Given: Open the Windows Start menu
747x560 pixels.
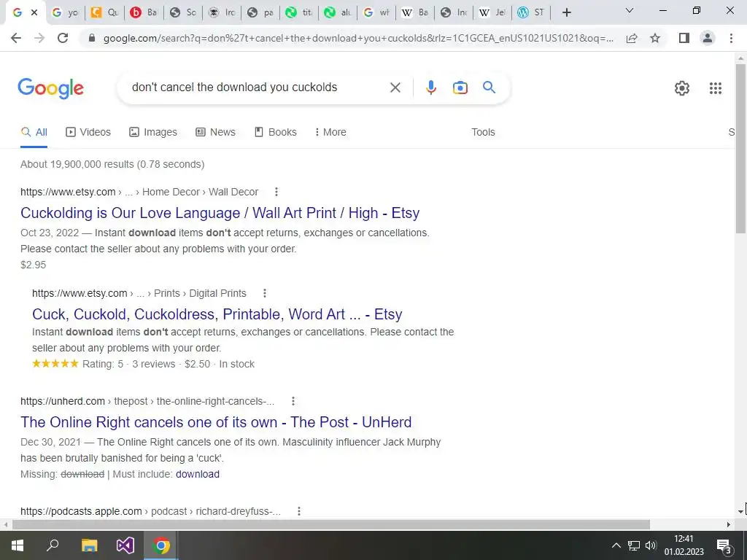Looking at the screenshot, I should [18, 545].
